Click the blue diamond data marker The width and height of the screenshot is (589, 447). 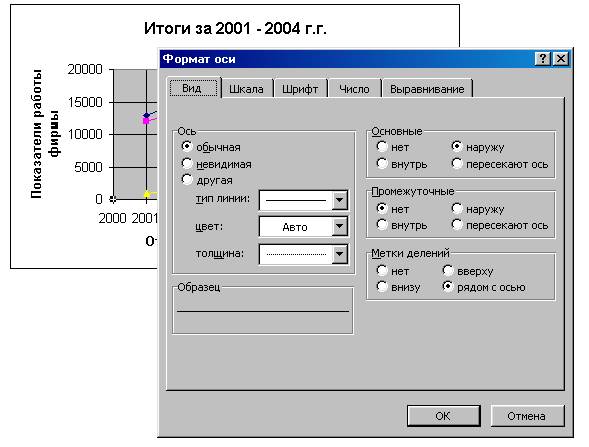[x=146, y=115]
